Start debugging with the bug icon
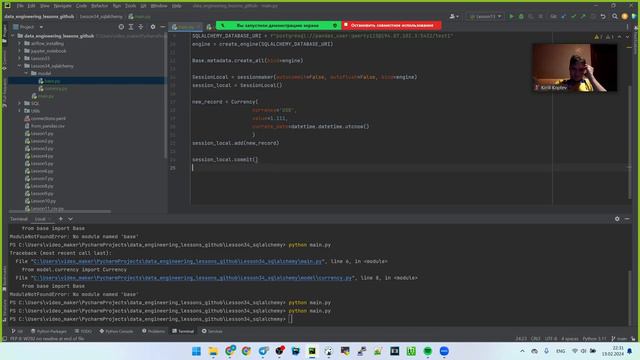This screenshot has width=640, height=360. (x=521, y=16)
